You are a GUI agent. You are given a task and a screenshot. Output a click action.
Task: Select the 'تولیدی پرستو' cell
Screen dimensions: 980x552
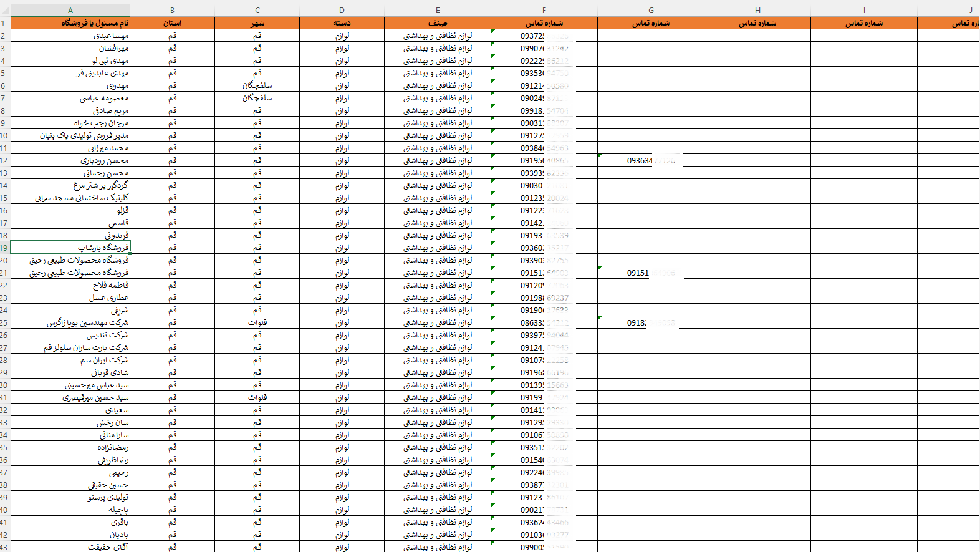click(70, 497)
